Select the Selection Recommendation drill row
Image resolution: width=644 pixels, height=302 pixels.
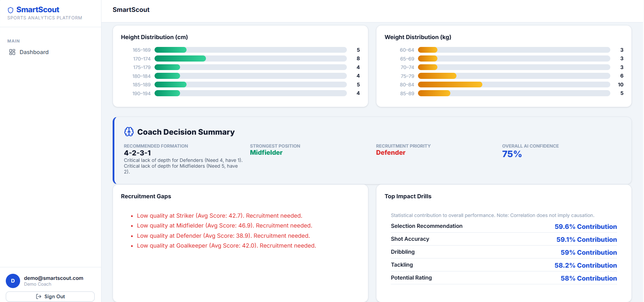504,227
